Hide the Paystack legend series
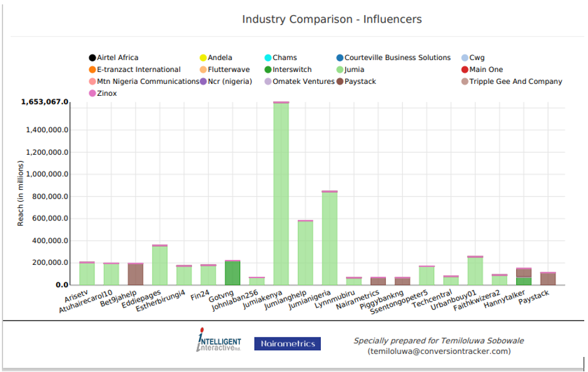The width and height of the screenshot is (588, 372). pos(360,81)
